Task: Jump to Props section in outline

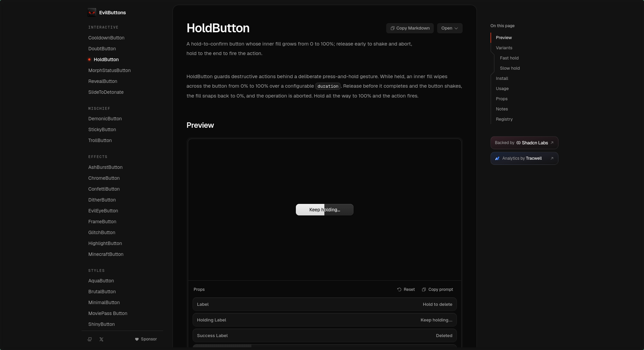Action: (502, 99)
